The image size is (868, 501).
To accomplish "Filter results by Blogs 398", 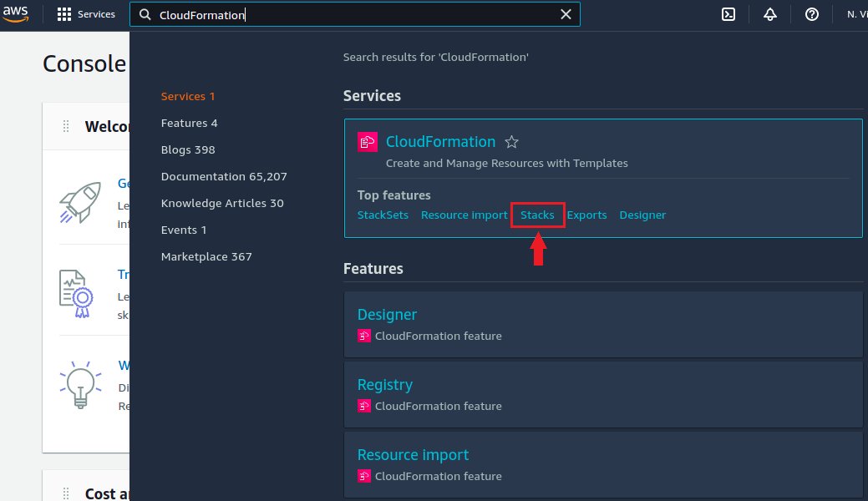I will pyautogui.click(x=188, y=149).
